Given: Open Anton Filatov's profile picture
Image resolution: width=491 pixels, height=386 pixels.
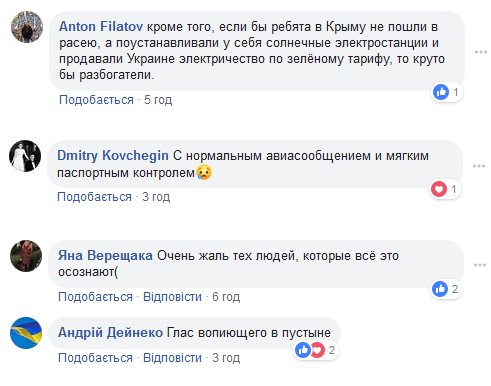Looking at the screenshot, I should tap(27, 27).
